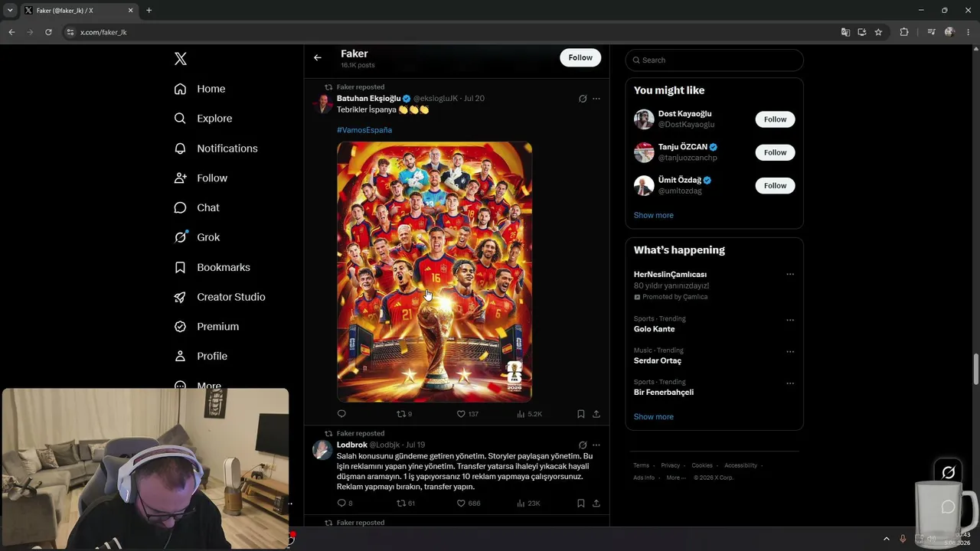Repost the Batuhan Ekşioğlu post
The width and height of the screenshot is (980, 551).
[x=404, y=414]
